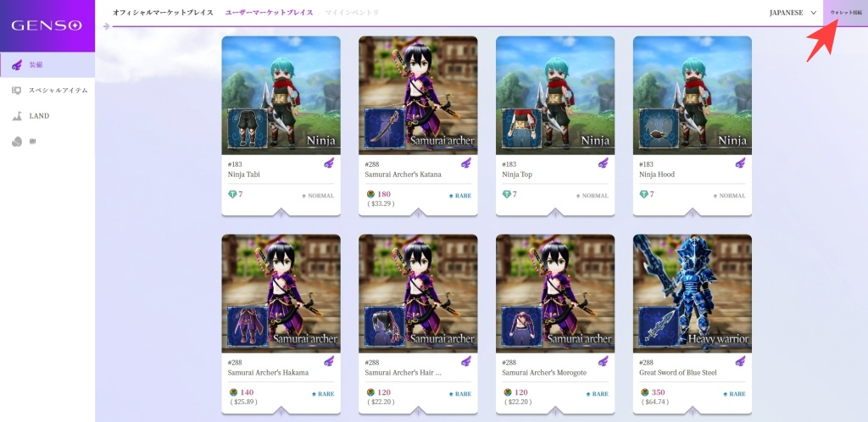
Task: Open the LAND mountain icon
Action: pyautogui.click(x=17, y=115)
